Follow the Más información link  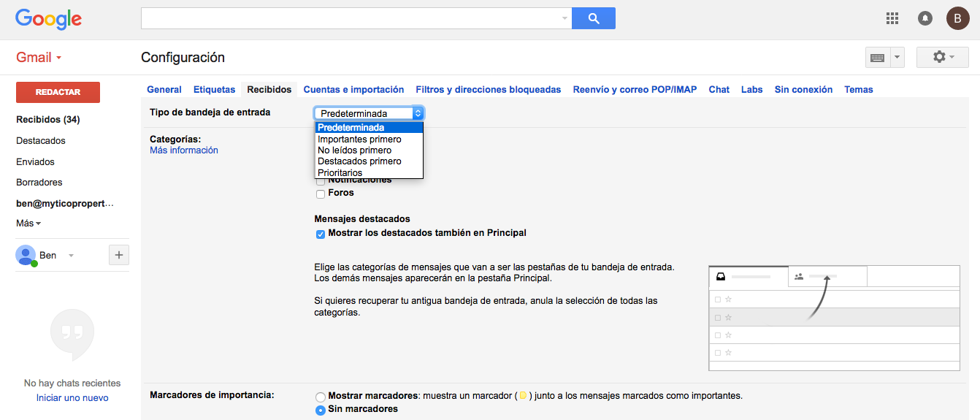tap(183, 150)
